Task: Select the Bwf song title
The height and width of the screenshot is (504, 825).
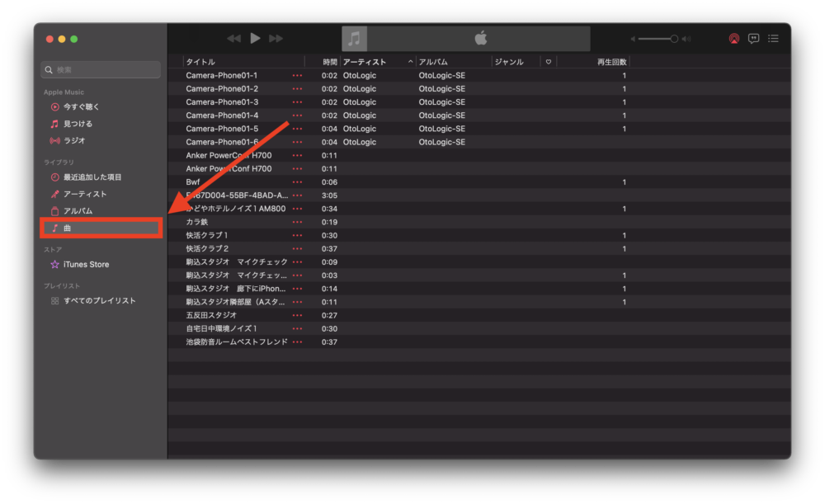Action: pos(192,182)
